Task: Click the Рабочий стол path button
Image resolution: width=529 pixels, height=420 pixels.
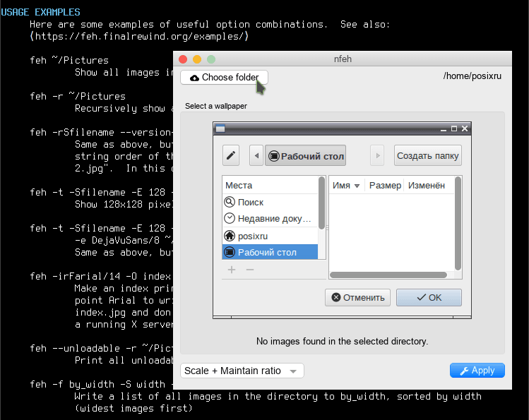Action: [305, 155]
